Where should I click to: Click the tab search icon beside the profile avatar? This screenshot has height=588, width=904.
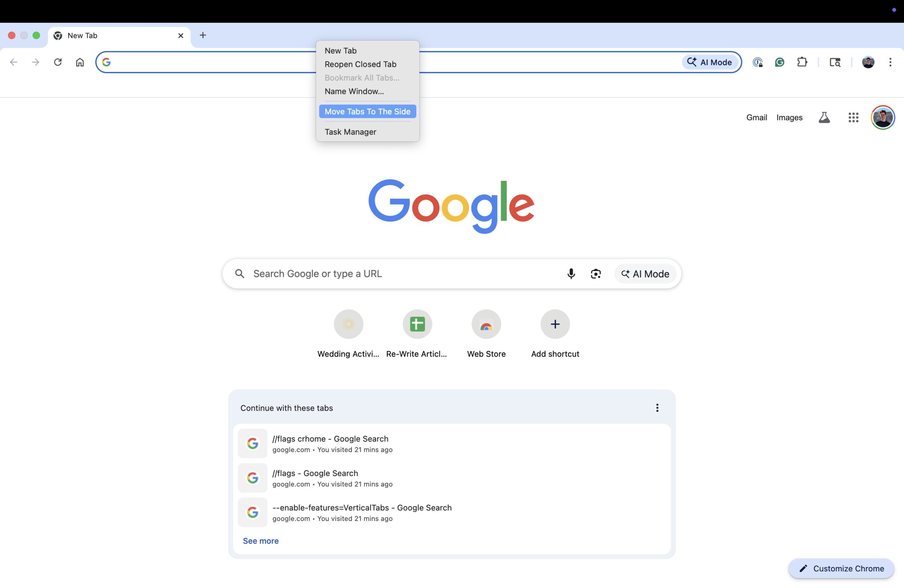(835, 62)
